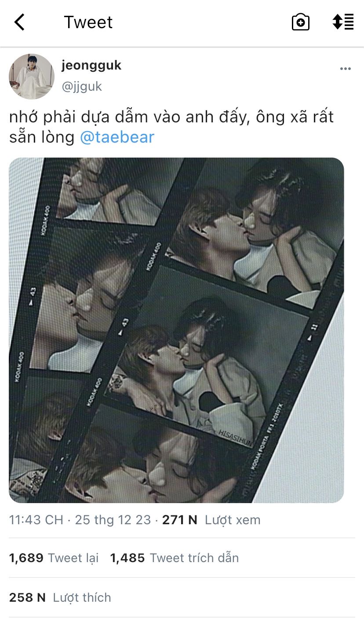Image resolution: width=364 pixels, height=618 pixels.
Task: Tap the HISASIHUN watermark on the photo
Action: coord(236,438)
